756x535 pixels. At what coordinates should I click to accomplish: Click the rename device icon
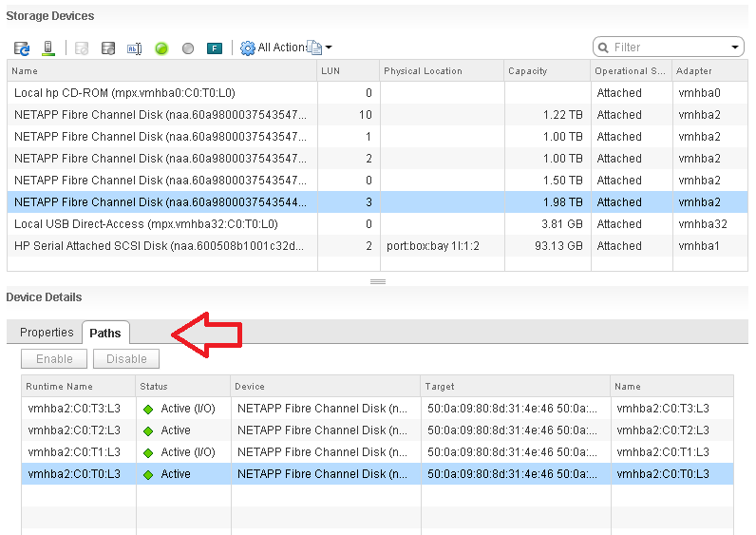coord(134,48)
